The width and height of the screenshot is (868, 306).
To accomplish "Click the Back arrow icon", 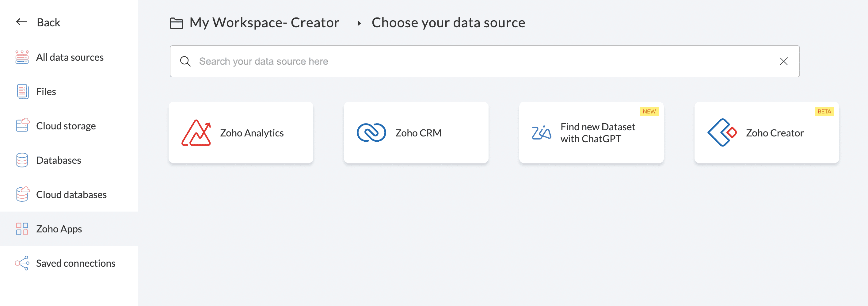I will pos(21,22).
